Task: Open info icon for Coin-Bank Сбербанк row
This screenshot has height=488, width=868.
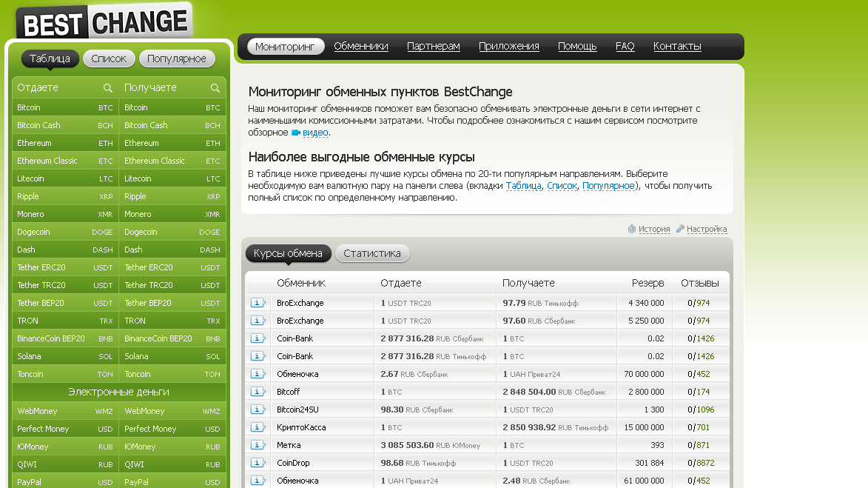Action: [258, 338]
